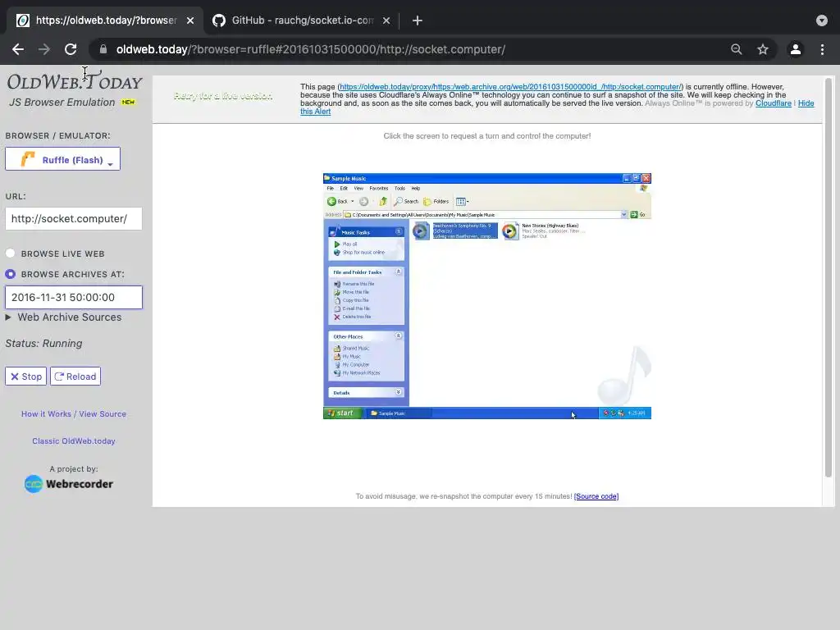Bookmark page with the star icon
840x630 pixels.
pyautogui.click(x=763, y=49)
